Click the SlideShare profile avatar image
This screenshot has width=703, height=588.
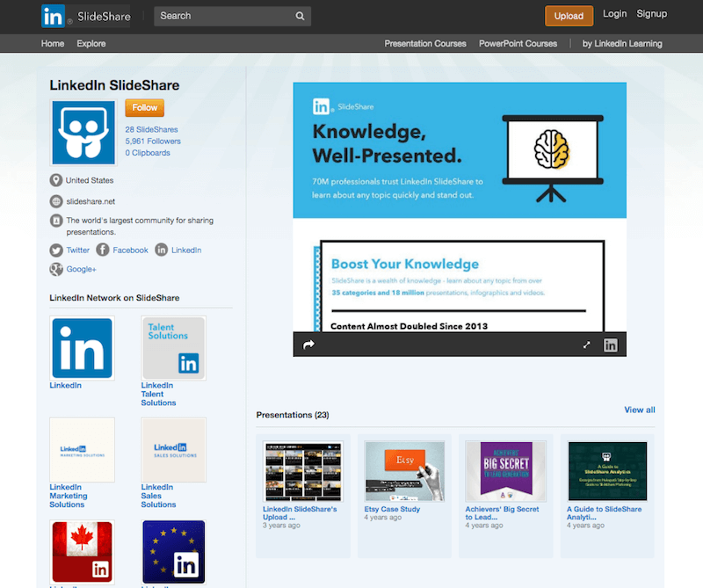pyautogui.click(x=83, y=133)
